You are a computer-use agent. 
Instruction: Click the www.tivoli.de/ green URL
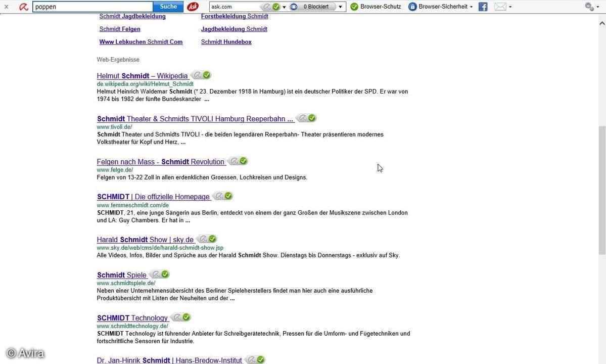tap(114, 127)
